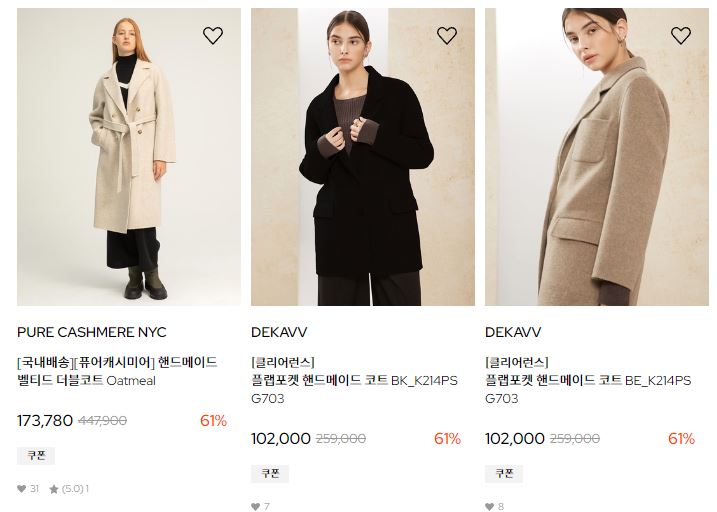
Task: Open product title BE_K214PSG703
Action: pos(589,380)
